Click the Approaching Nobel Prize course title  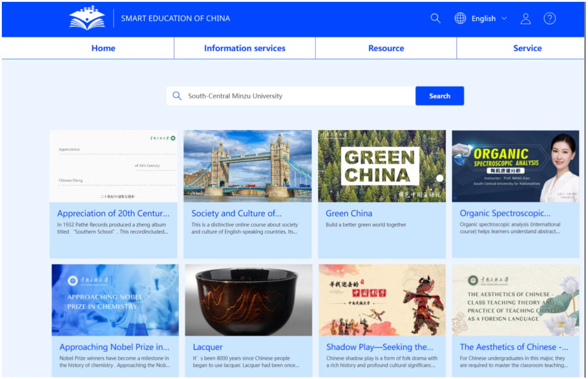click(x=114, y=347)
